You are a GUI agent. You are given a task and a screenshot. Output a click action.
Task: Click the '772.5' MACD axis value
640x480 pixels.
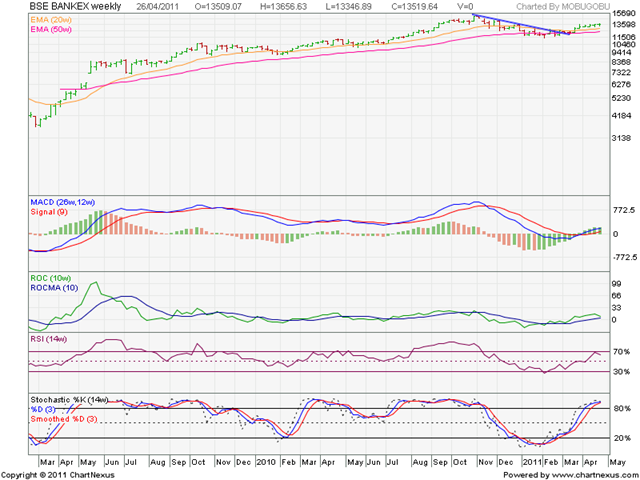click(x=624, y=210)
